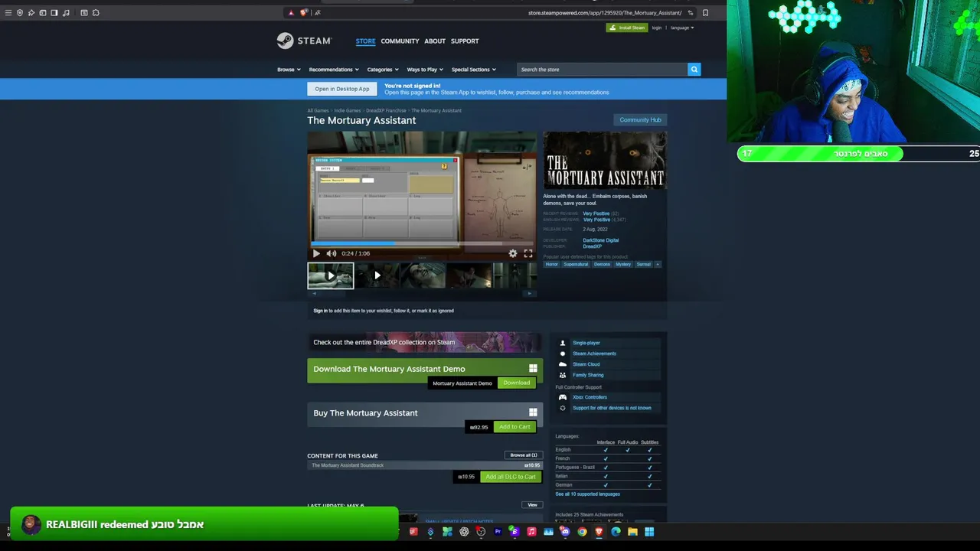Switch to the STORE tab

click(365, 41)
